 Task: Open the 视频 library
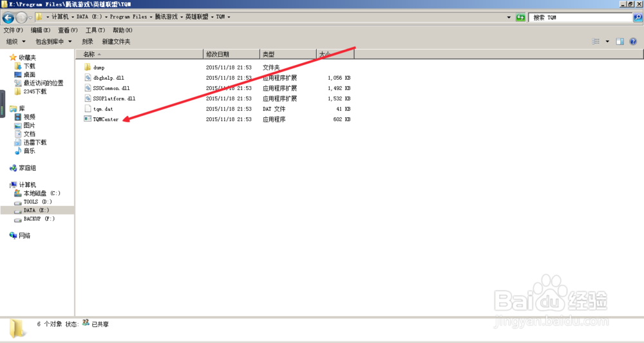[x=29, y=117]
